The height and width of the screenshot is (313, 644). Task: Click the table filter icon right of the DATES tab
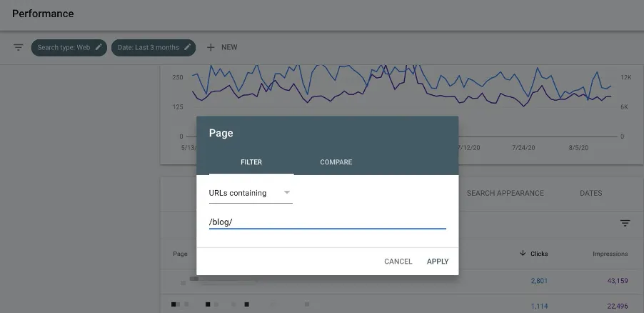pyautogui.click(x=625, y=223)
